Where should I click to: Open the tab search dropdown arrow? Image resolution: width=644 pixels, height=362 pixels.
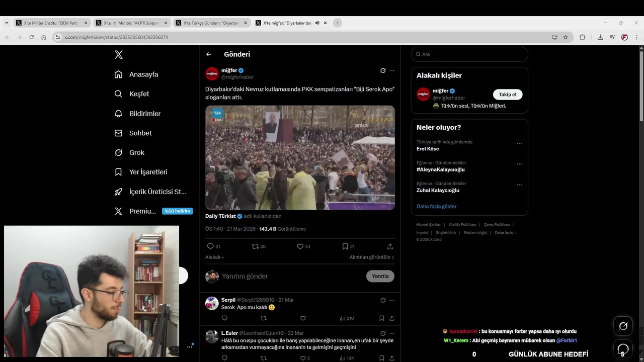click(7, 23)
